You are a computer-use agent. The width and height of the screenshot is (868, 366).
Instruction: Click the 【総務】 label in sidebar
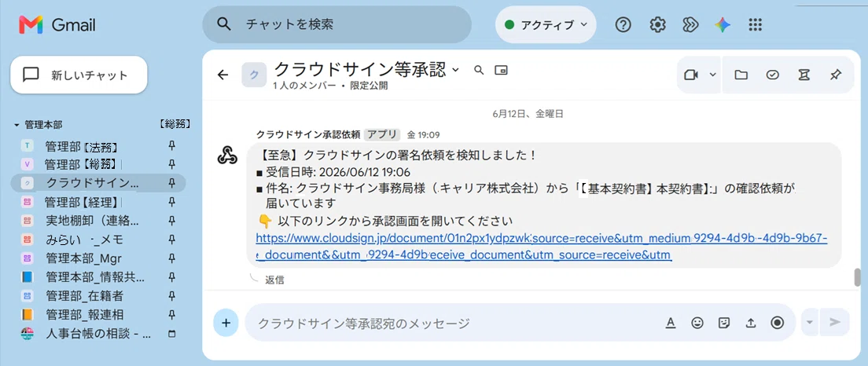[x=175, y=124]
